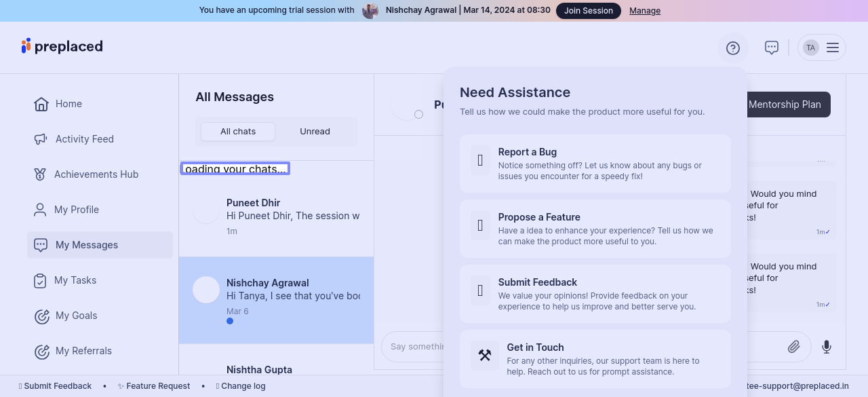
Task: Open the Change log footer link
Action: 242,386
